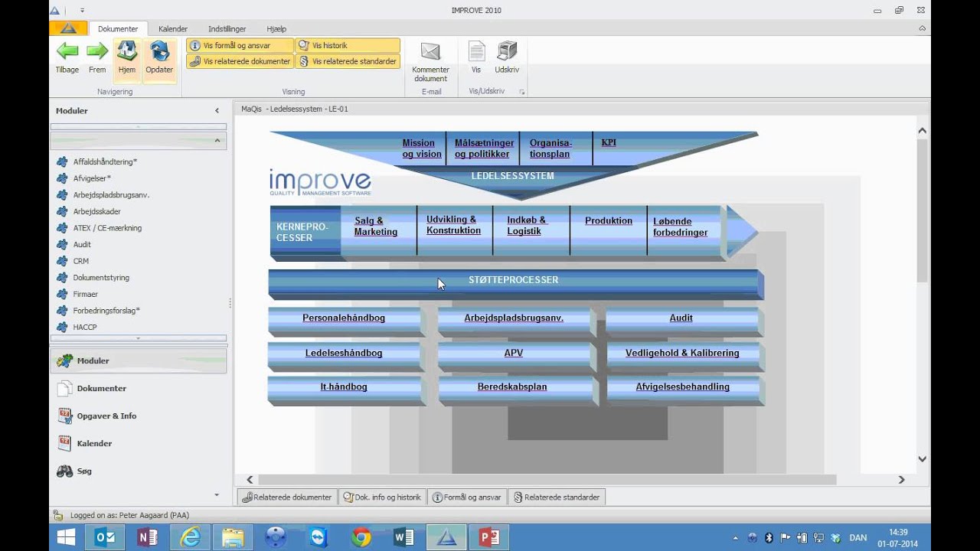Select the Opgaver & Info navigation button
The height and width of the screenshot is (551, 980).
click(139, 416)
